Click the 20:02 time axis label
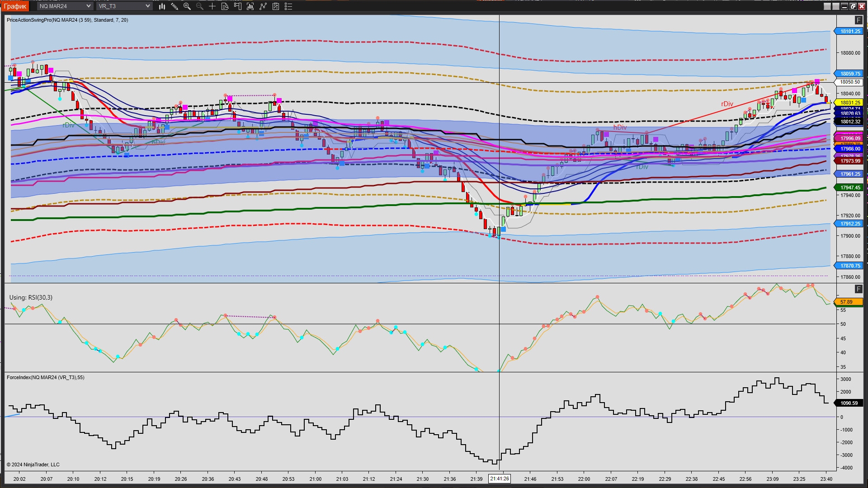Screen dimensions: 868x488 pos(19,479)
